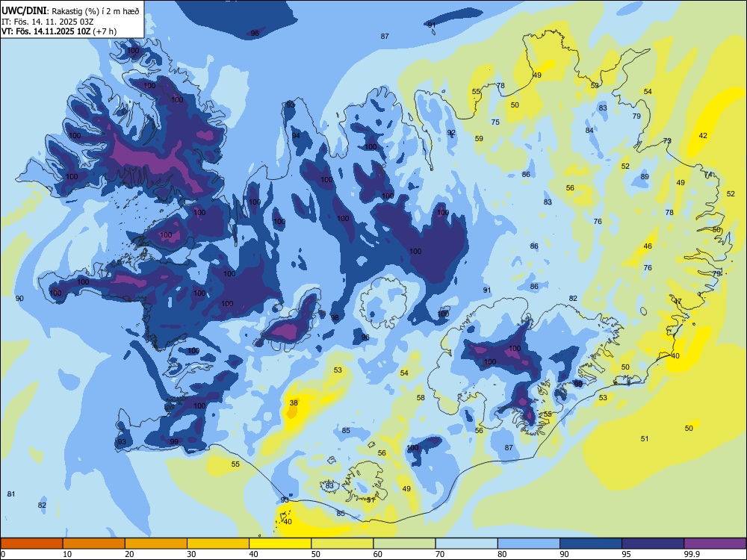The width and height of the screenshot is (747, 560).
Task: Pick the amber 20–30 legend swatch
Action: [156, 544]
